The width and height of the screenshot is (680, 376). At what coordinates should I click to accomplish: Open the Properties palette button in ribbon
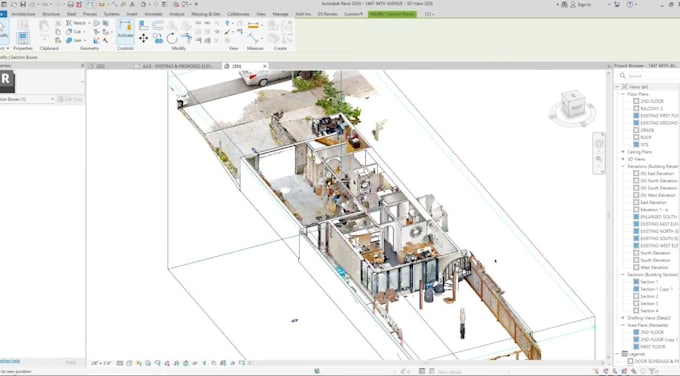[x=23, y=38]
